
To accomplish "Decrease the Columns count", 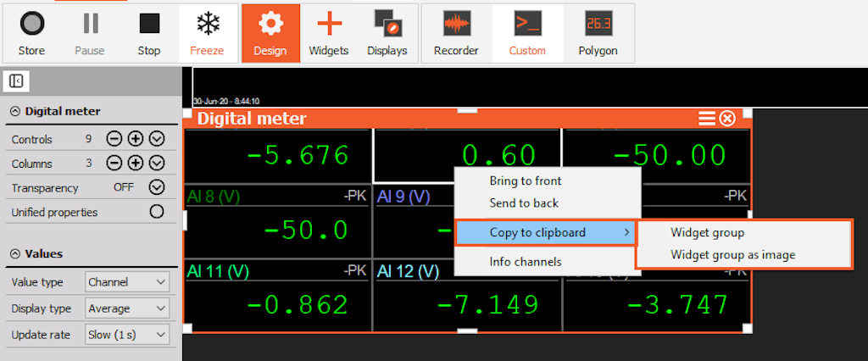I will pos(114,164).
